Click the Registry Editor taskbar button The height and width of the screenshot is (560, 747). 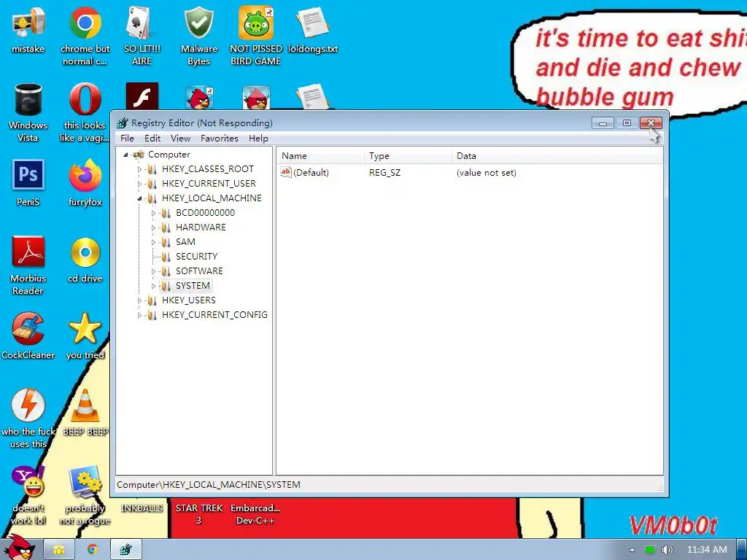[x=125, y=550]
